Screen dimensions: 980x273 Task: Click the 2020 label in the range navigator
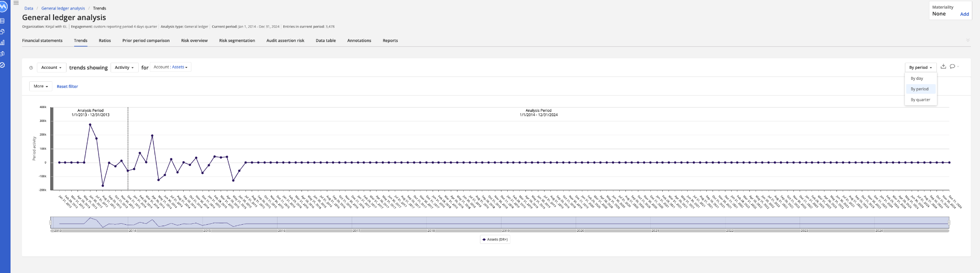pos(580,231)
